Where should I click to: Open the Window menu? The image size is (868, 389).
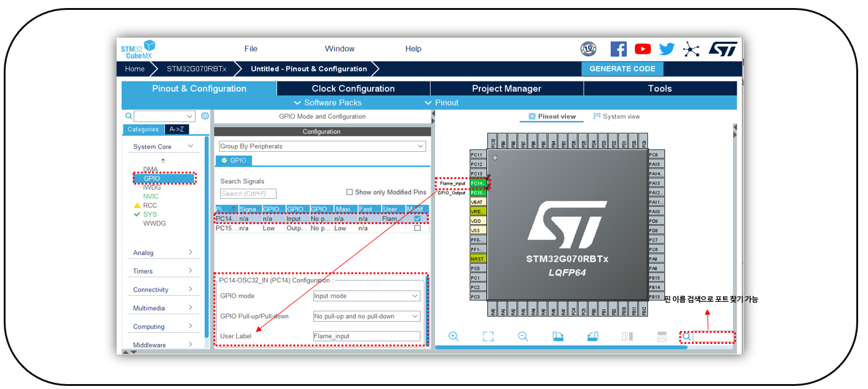tap(340, 49)
